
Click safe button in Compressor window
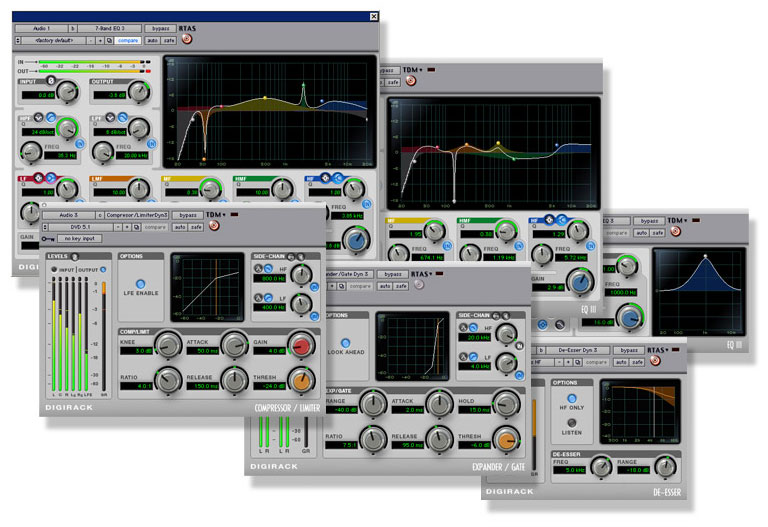pyautogui.click(x=196, y=227)
